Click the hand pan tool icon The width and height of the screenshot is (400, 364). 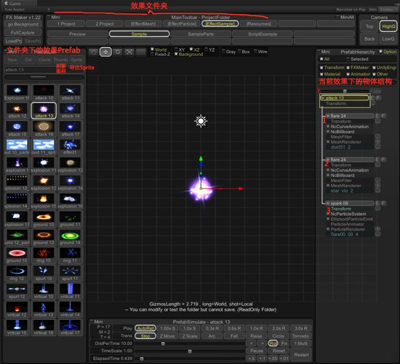[93, 52]
